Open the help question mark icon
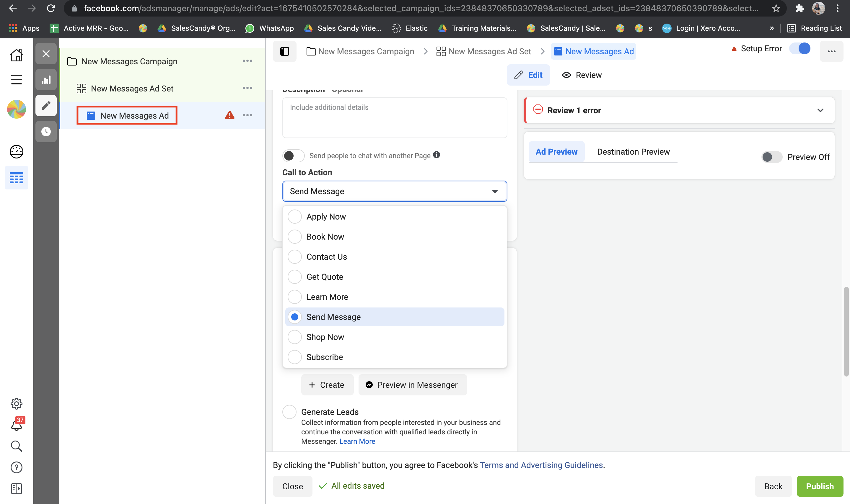This screenshot has width=850, height=504. point(16,467)
